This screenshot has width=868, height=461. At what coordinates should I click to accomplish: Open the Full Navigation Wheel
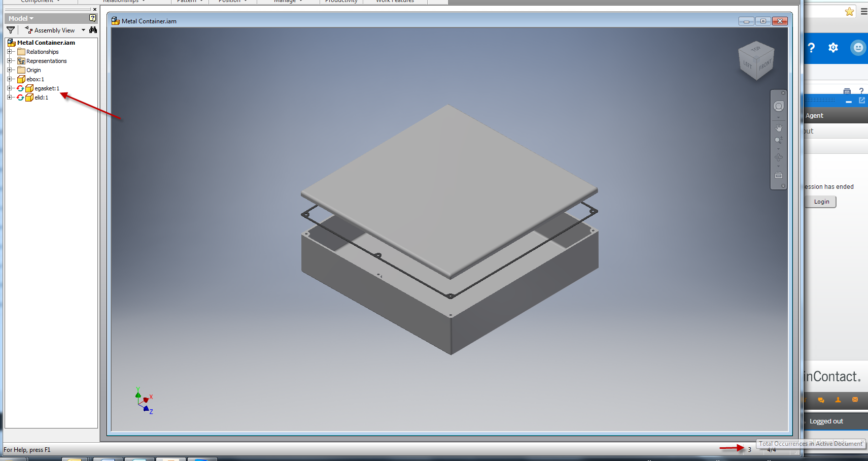(x=779, y=106)
